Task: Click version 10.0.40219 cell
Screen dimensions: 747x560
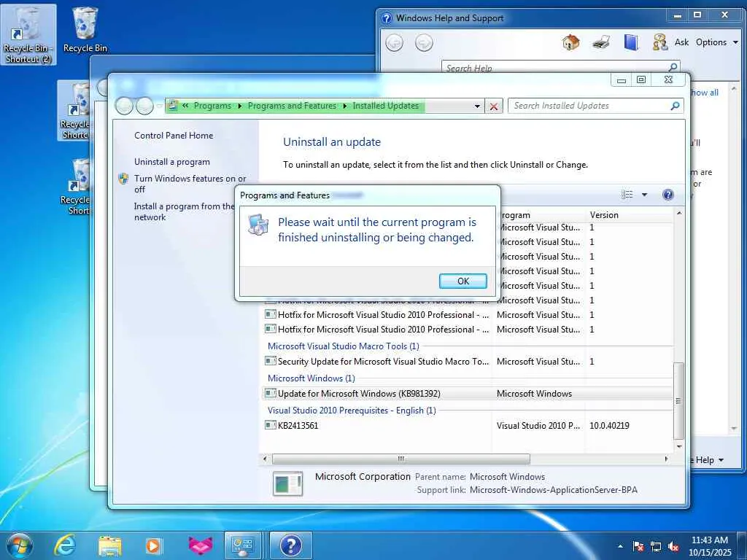Action: (x=609, y=425)
